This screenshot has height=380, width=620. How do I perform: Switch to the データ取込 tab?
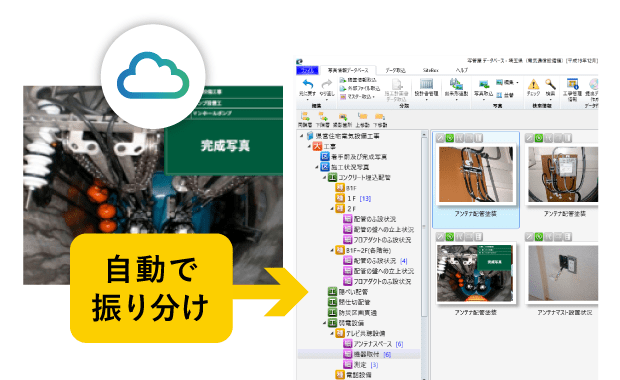(395, 70)
